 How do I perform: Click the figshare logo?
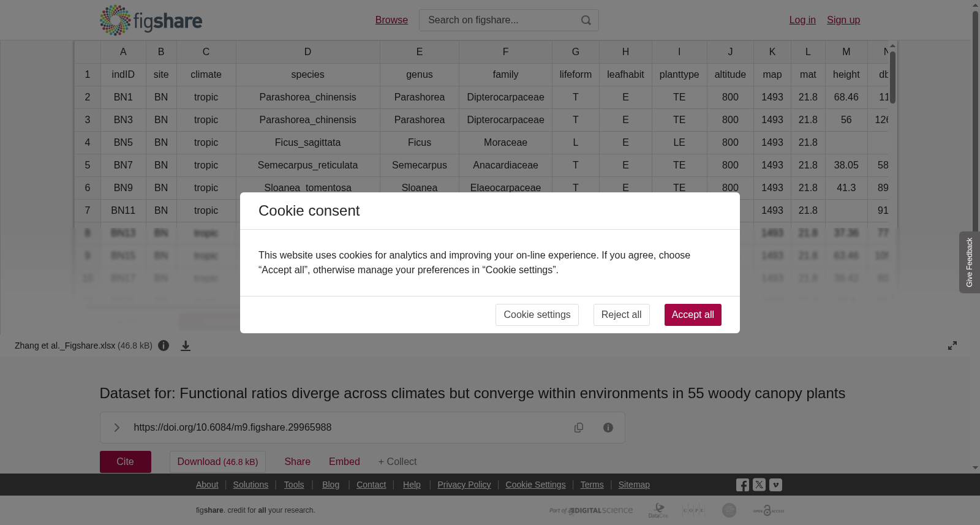click(151, 20)
